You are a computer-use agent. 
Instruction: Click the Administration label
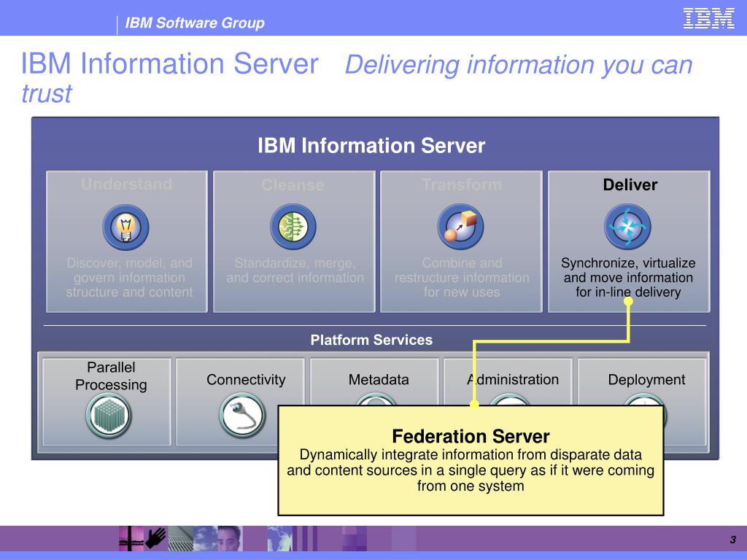(513, 379)
